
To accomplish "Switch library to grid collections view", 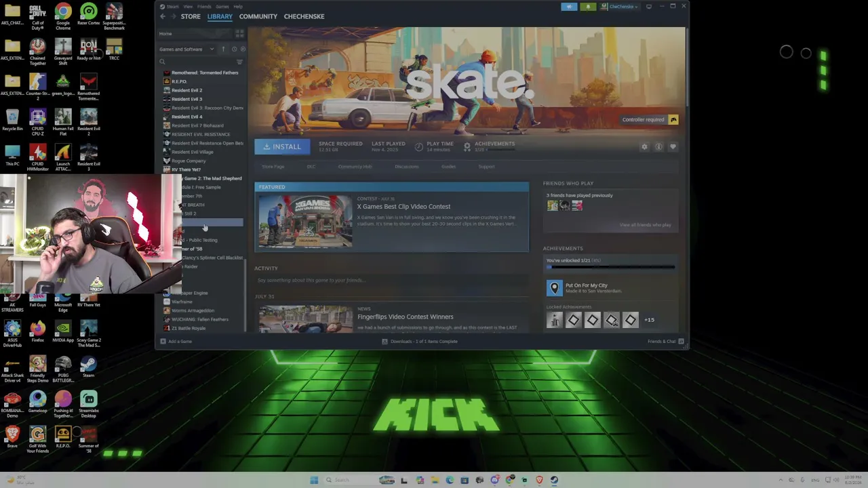I will (x=239, y=33).
